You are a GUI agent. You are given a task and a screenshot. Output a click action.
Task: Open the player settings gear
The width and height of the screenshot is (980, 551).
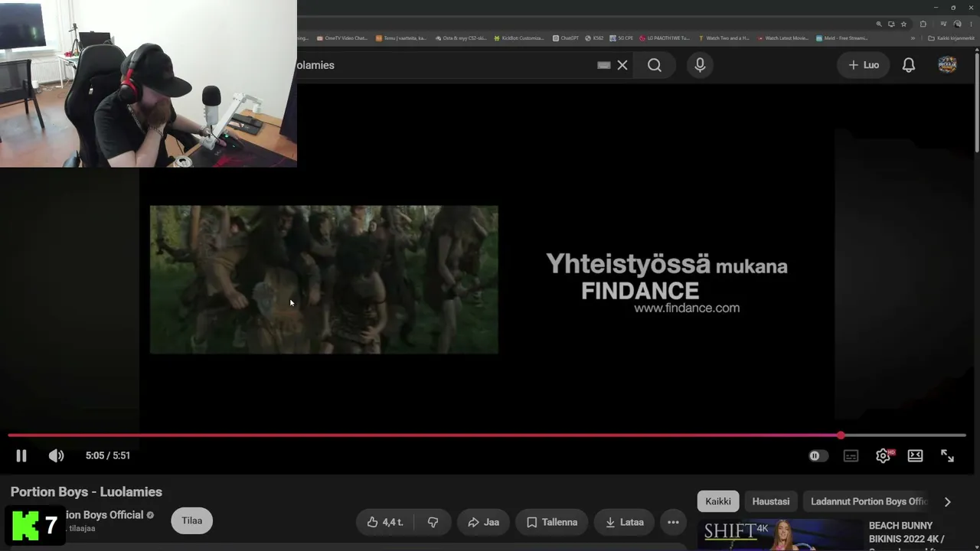pos(883,455)
